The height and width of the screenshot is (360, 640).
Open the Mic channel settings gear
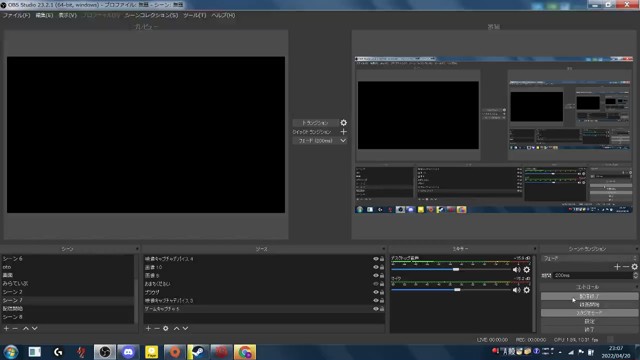527,290
